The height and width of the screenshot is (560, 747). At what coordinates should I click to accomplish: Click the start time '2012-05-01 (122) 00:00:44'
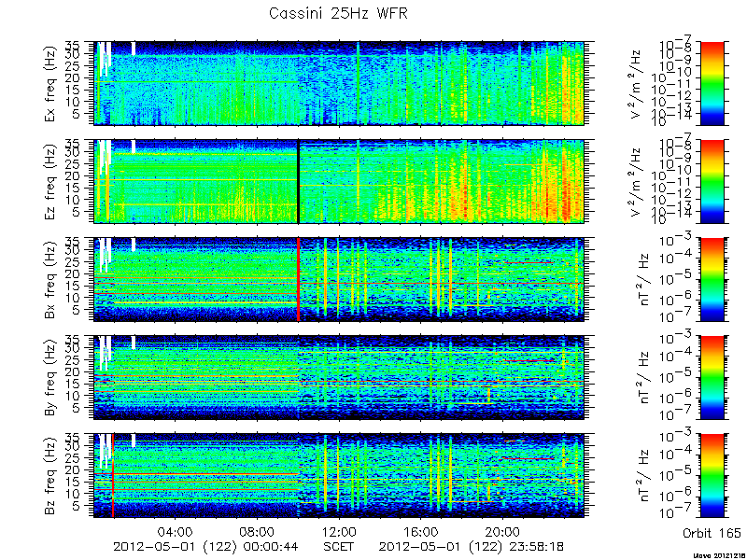205,546
